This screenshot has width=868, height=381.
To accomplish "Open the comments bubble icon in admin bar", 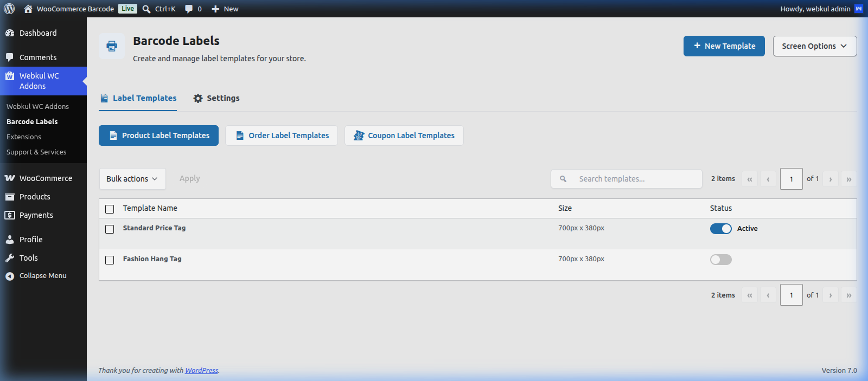I will (x=189, y=9).
